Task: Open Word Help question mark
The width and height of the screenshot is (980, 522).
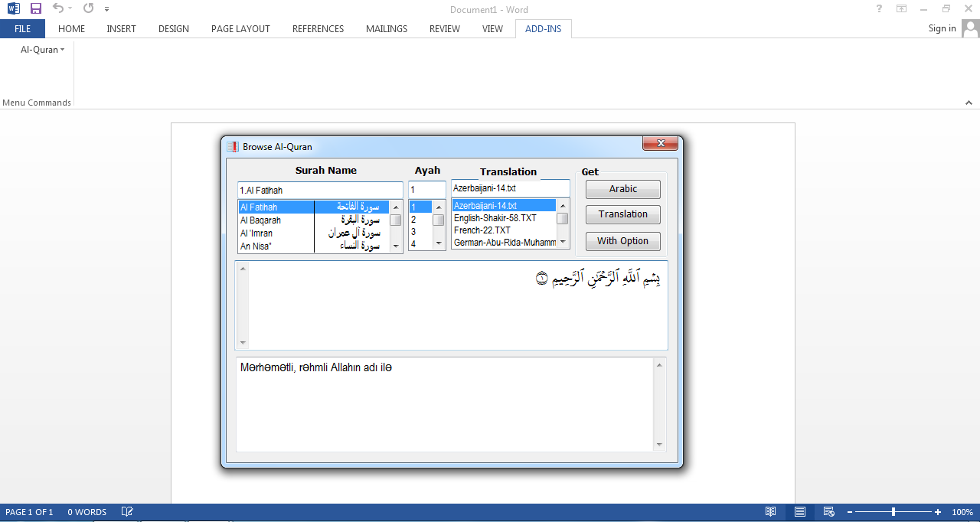Action: point(879,8)
